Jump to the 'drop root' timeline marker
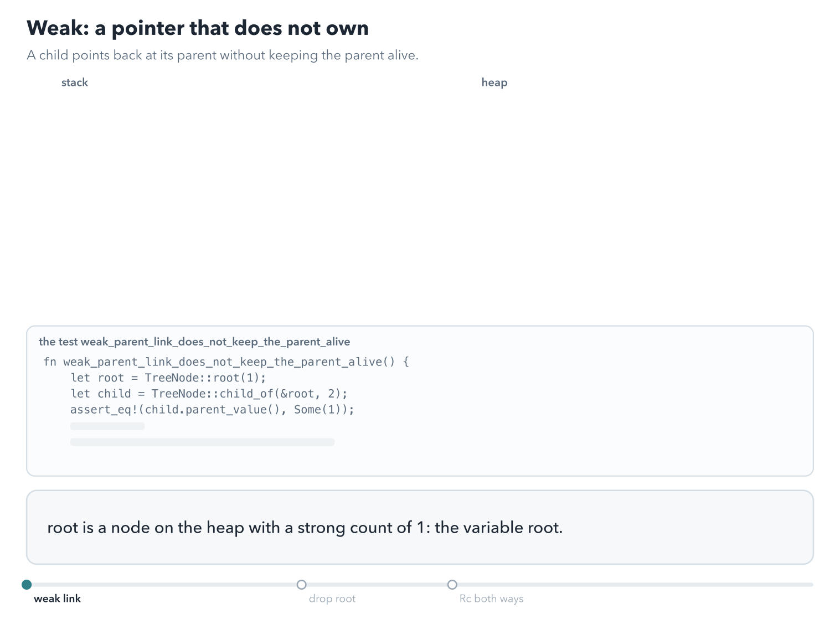This screenshot has height=619, width=840. (302, 585)
